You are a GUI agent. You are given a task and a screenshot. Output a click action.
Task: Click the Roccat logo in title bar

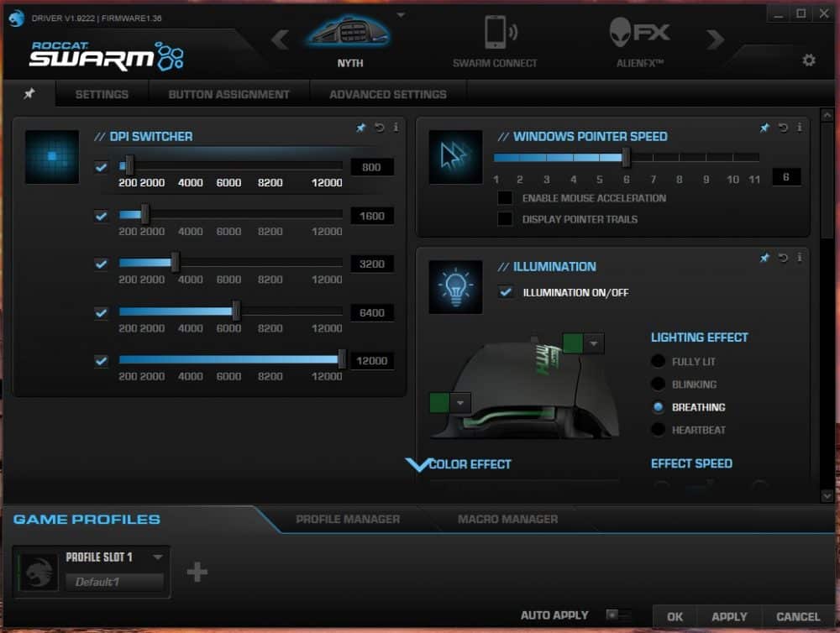click(x=17, y=18)
